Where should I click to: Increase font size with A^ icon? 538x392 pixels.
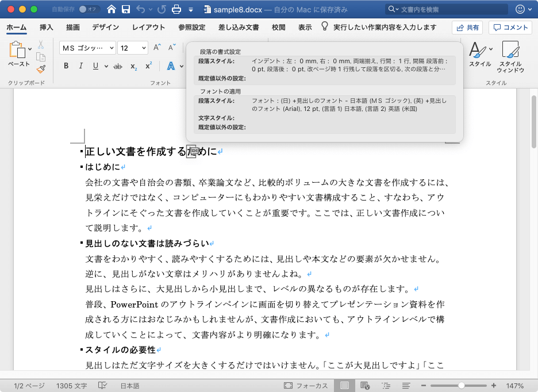[x=157, y=47]
